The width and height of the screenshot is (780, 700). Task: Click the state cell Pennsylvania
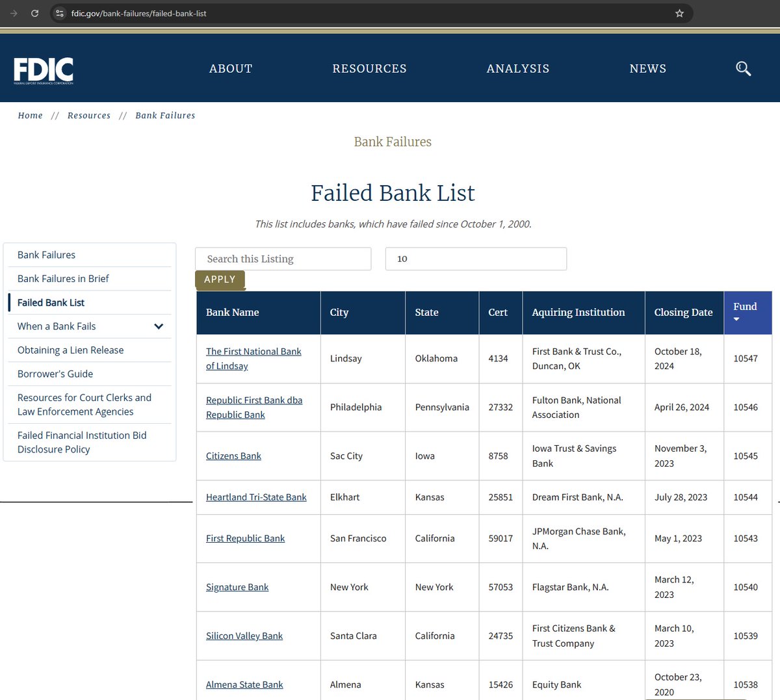tap(442, 408)
